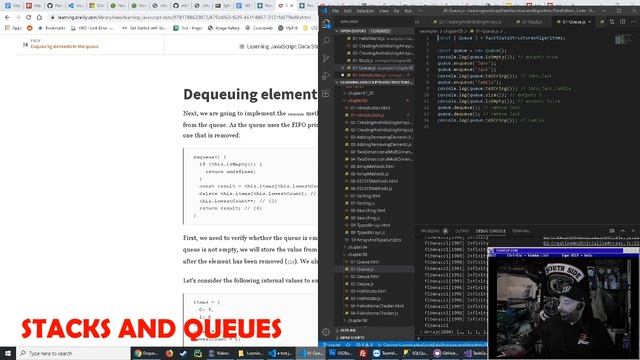Click Chrome home button
The image size is (640, 360).
[39, 18]
